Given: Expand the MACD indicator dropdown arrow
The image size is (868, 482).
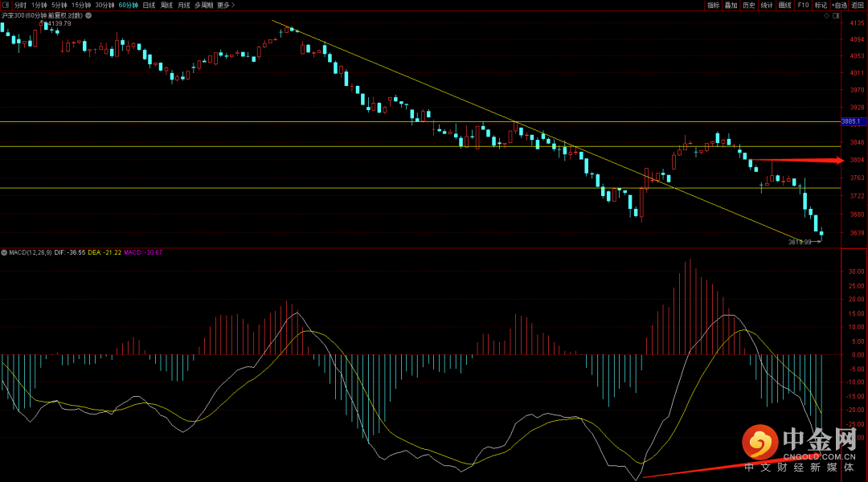Looking at the screenshot, I should click(4, 252).
